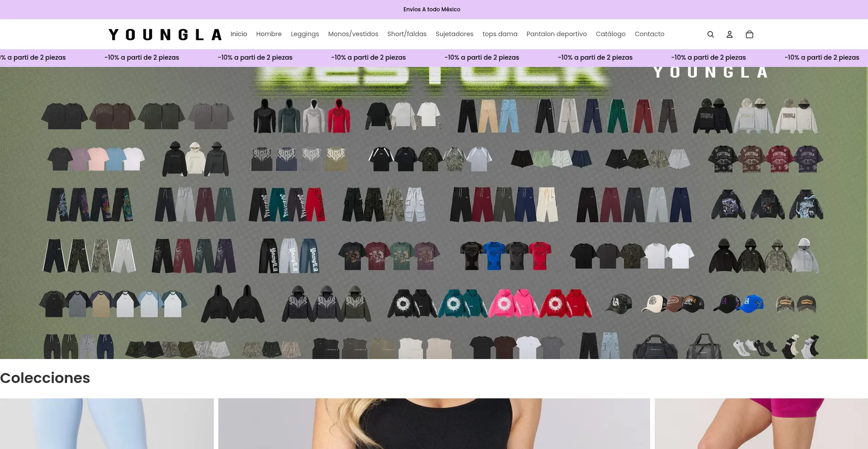The height and width of the screenshot is (449, 868).
Task: Open Sujetadores category link
Action: pyautogui.click(x=454, y=34)
